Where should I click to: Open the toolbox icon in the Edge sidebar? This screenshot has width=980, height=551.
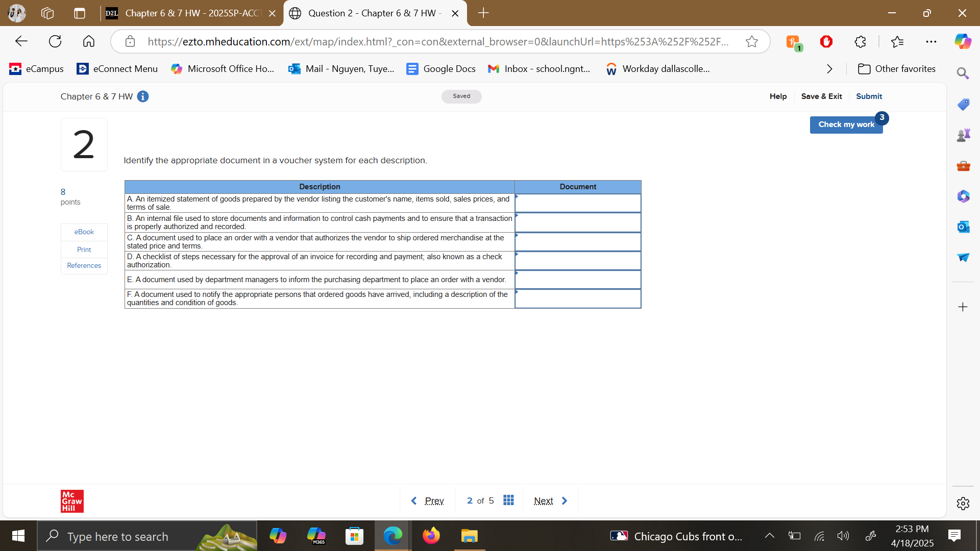click(x=963, y=166)
